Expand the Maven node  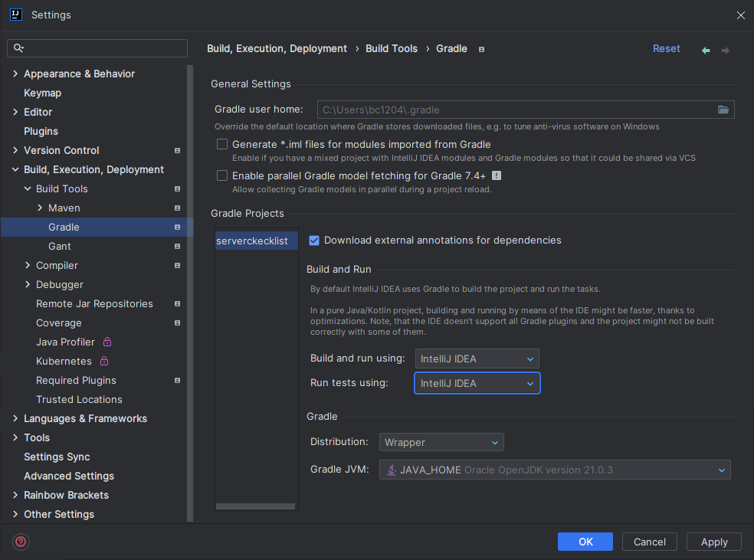(x=40, y=208)
